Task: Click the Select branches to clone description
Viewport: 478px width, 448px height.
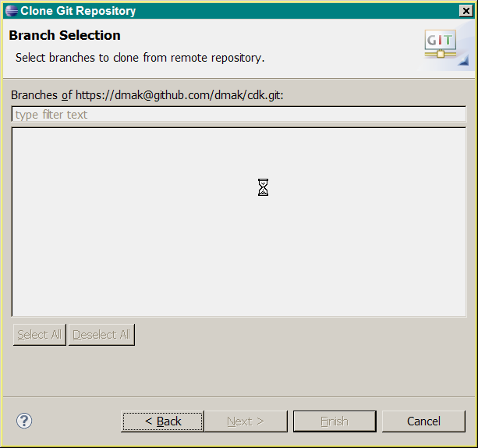Action: [x=140, y=58]
